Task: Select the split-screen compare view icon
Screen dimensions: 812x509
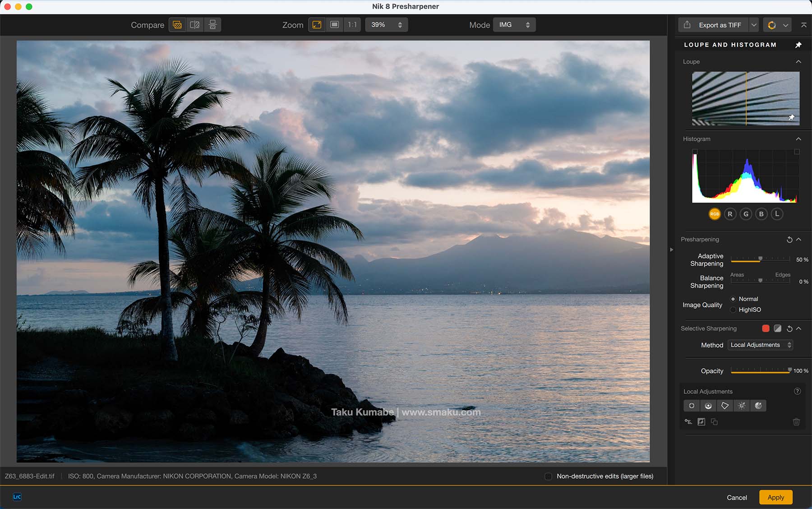Action: [195, 25]
